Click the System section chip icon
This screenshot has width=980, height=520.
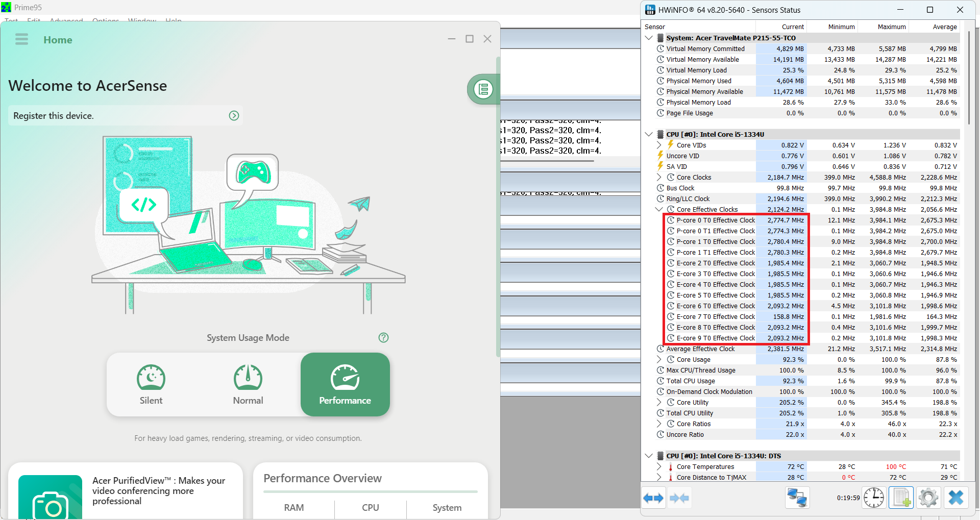[660, 38]
